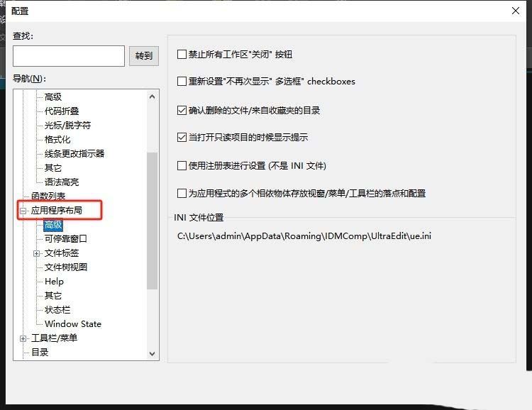
Task: Select 应用程序布局 tree item label
Action: [57, 211]
